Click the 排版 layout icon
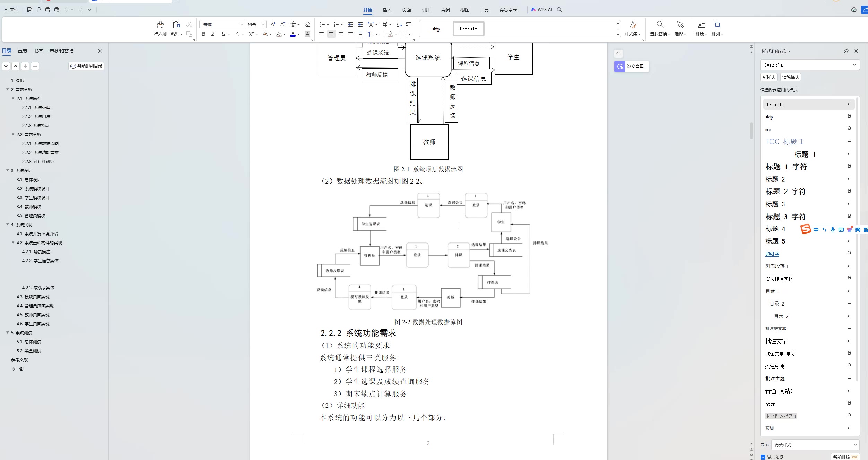The width and height of the screenshot is (868, 460). point(701,25)
